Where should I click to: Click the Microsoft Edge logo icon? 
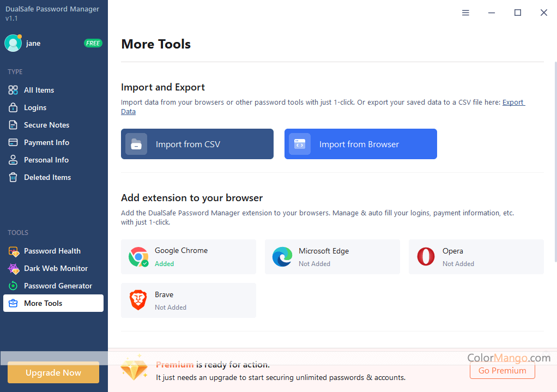tap(282, 257)
